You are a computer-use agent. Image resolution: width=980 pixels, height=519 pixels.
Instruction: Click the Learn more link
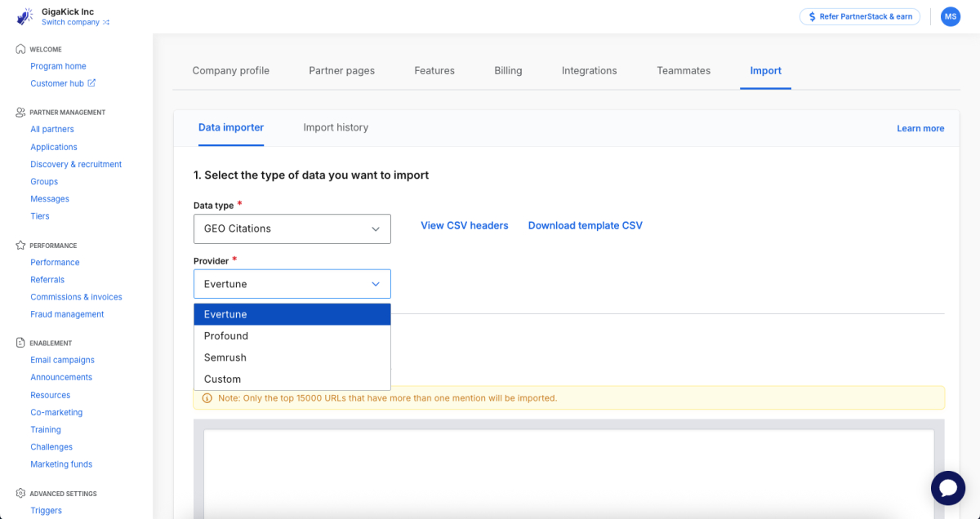(x=920, y=128)
